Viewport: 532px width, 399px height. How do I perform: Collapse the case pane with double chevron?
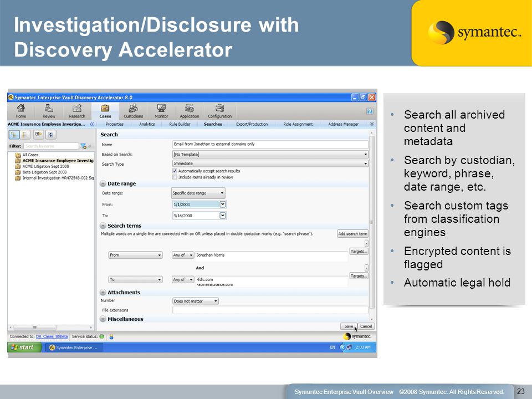click(91, 124)
